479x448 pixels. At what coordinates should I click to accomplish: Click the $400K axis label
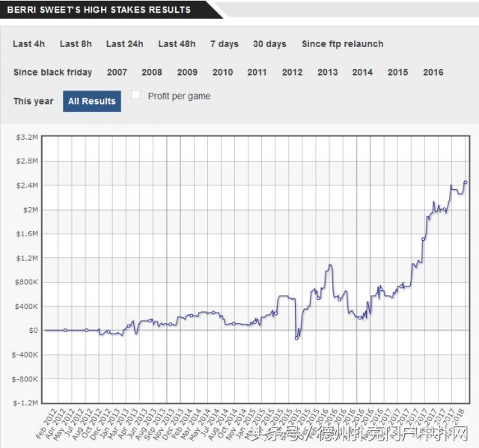[x=26, y=307]
